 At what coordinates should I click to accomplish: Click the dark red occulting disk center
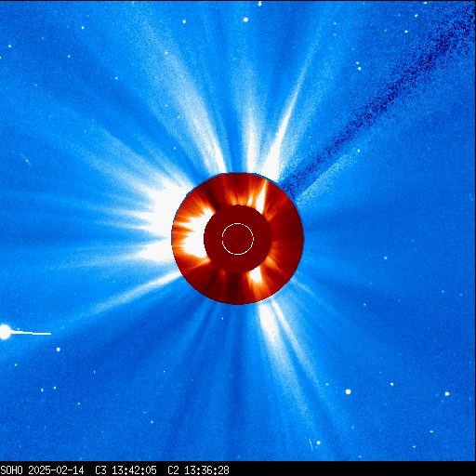[x=238, y=239]
